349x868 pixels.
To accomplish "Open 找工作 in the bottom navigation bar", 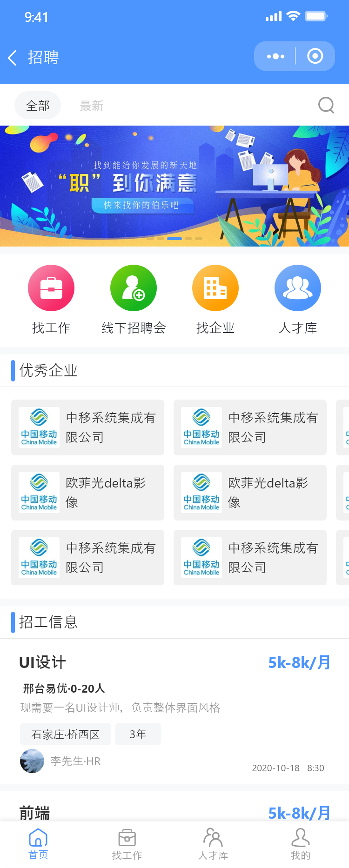I will (127, 844).
